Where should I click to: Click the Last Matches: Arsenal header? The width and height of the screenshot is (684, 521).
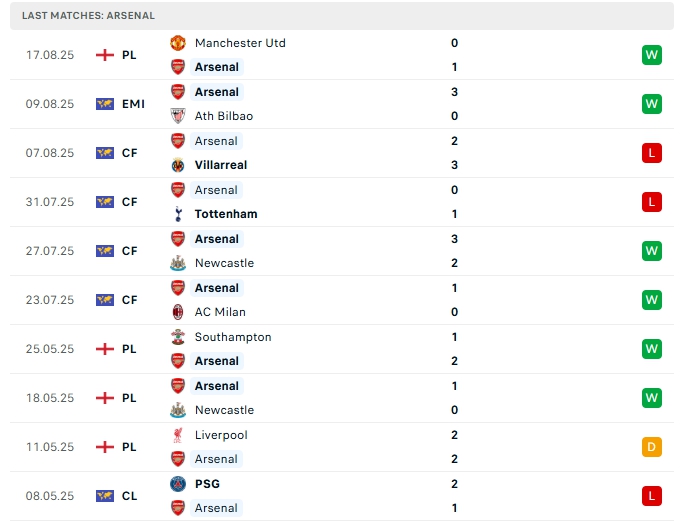(x=89, y=16)
